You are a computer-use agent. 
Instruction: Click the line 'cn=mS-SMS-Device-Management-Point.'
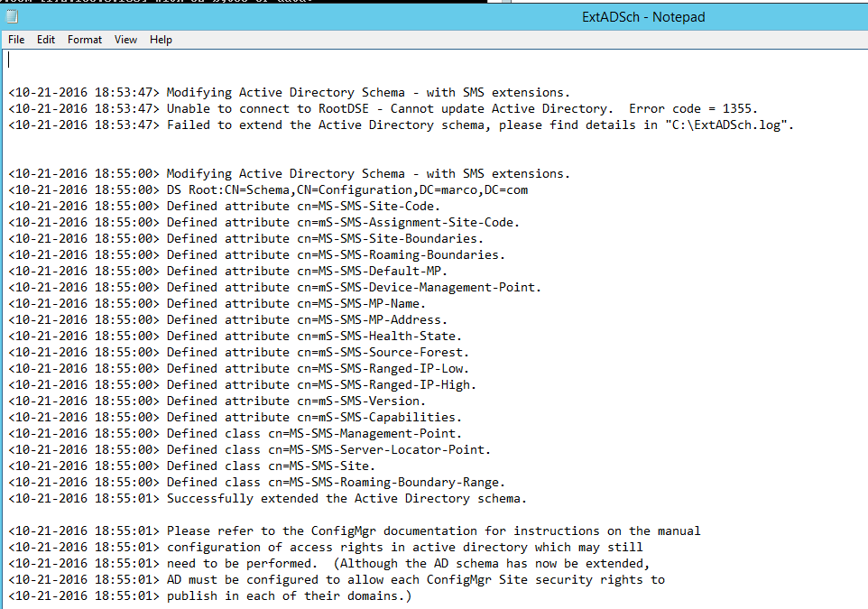(x=274, y=287)
